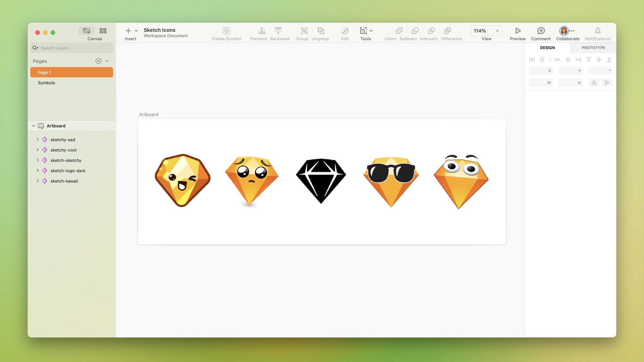Image resolution: width=644 pixels, height=362 pixels.
Task: Click the sketch-kawaii symbol icon
Action: tap(45, 181)
